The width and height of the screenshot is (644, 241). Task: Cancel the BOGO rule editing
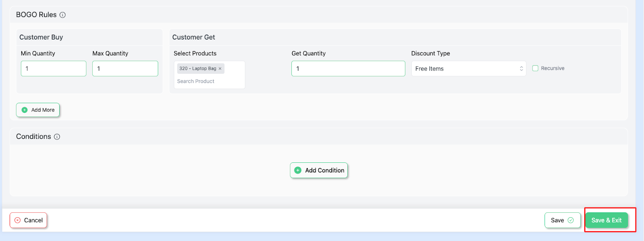coord(29,220)
